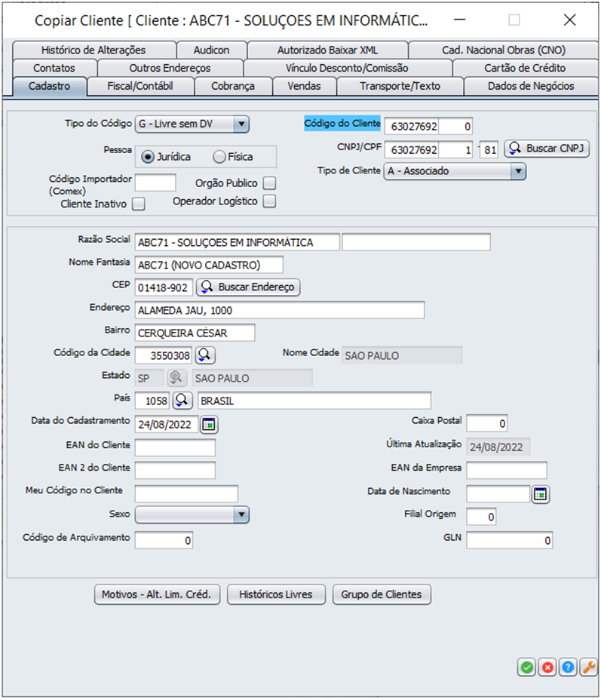Cancel with the red X icon

[547, 668]
